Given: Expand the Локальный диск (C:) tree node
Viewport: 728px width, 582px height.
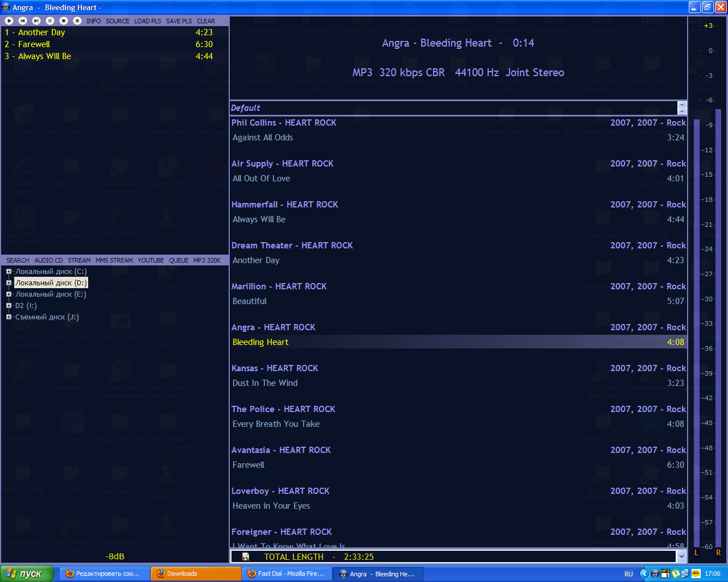Looking at the screenshot, I should pos(9,272).
